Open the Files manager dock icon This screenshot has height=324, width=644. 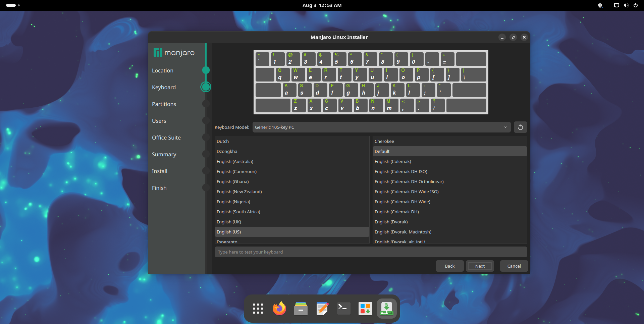301,309
